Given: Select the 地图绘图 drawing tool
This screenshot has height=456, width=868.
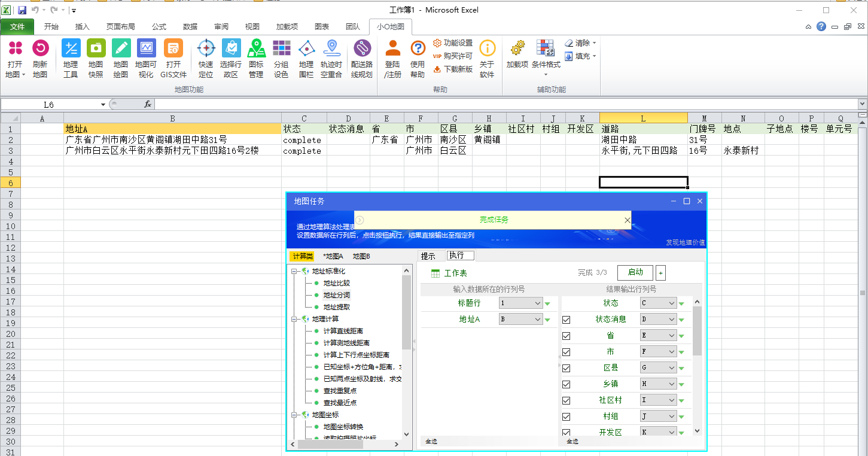Looking at the screenshot, I should (121, 59).
